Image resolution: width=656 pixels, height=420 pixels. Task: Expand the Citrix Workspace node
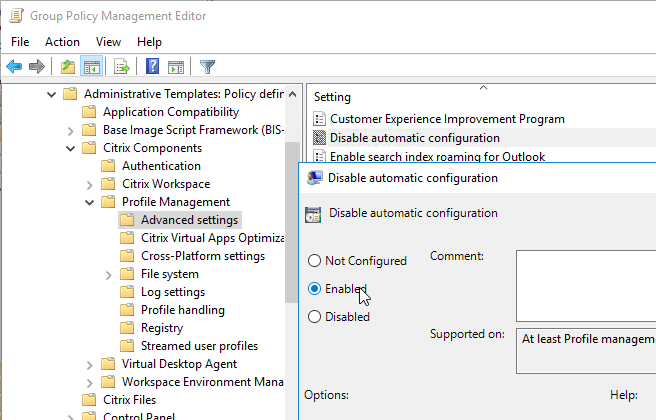(x=89, y=184)
